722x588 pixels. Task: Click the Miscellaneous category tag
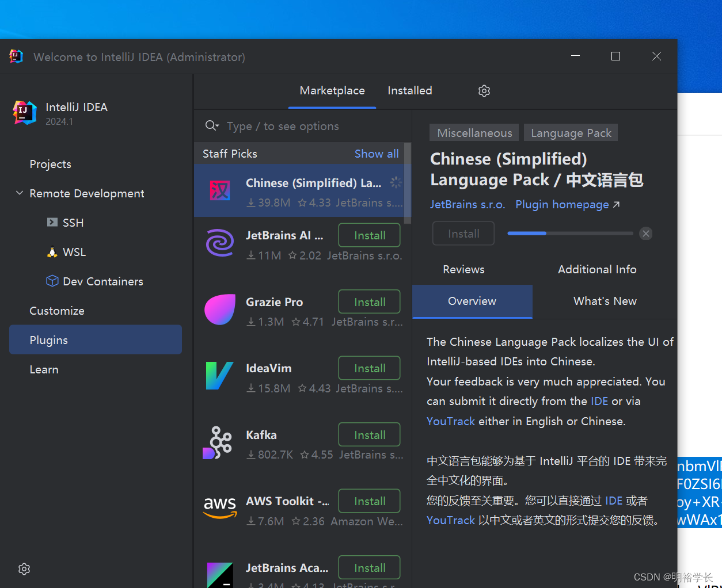click(474, 133)
